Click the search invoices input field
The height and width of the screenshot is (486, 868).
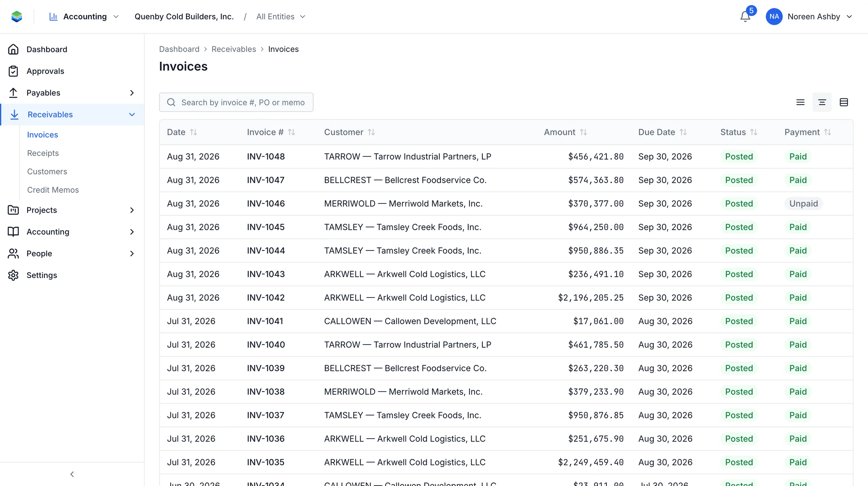pyautogui.click(x=236, y=102)
